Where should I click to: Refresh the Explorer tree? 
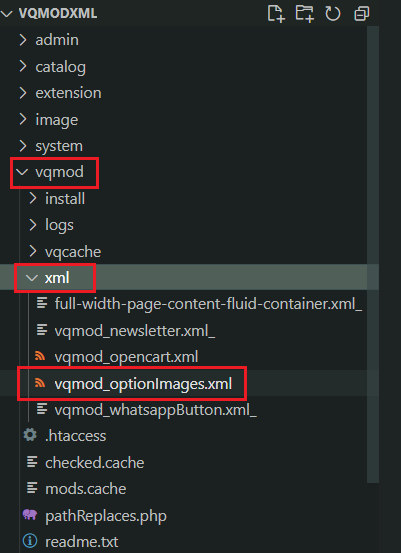point(333,14)
